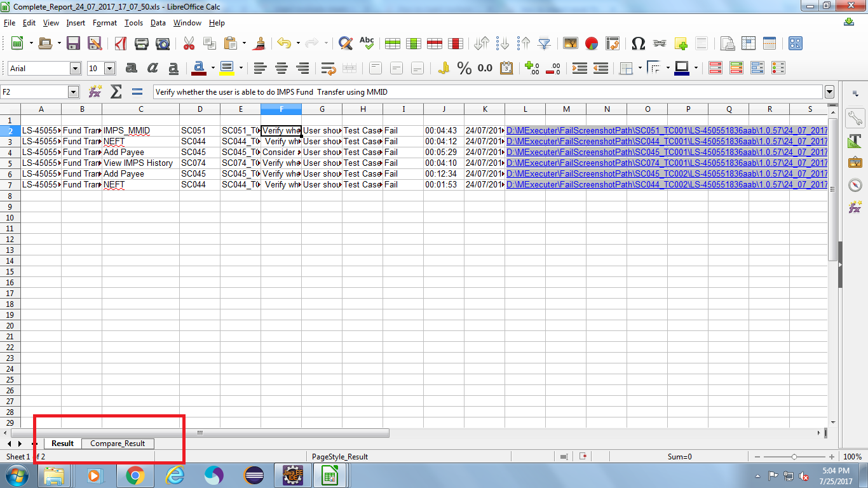Open Find and Replace

click(345, 43)
